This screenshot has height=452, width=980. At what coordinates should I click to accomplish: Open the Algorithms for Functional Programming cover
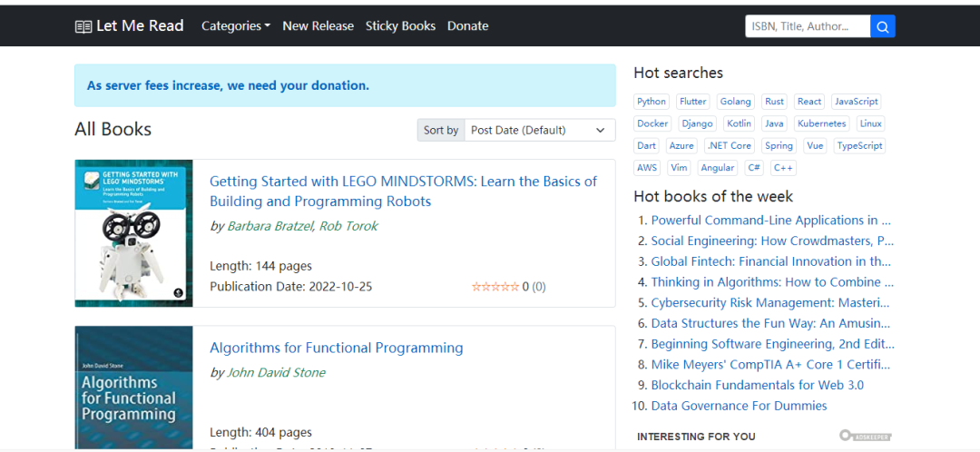pos(133,388)
